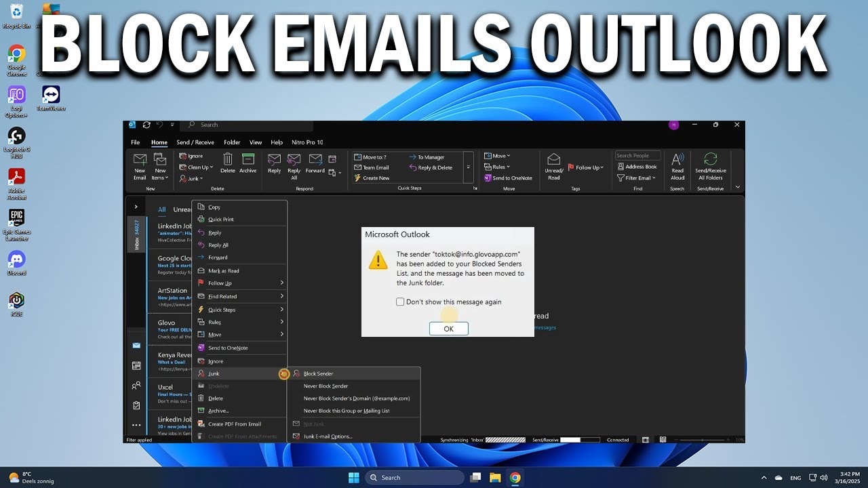Choose Never Block Sender in the submenu
Screen dimensions: 868x488
(x=354, y=386)
